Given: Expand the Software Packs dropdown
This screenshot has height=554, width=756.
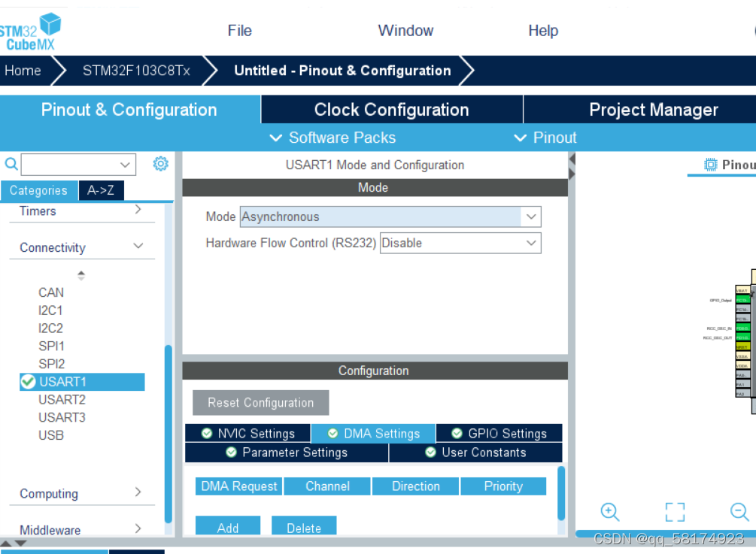Looking at the screenshot, I should [332, 138].
